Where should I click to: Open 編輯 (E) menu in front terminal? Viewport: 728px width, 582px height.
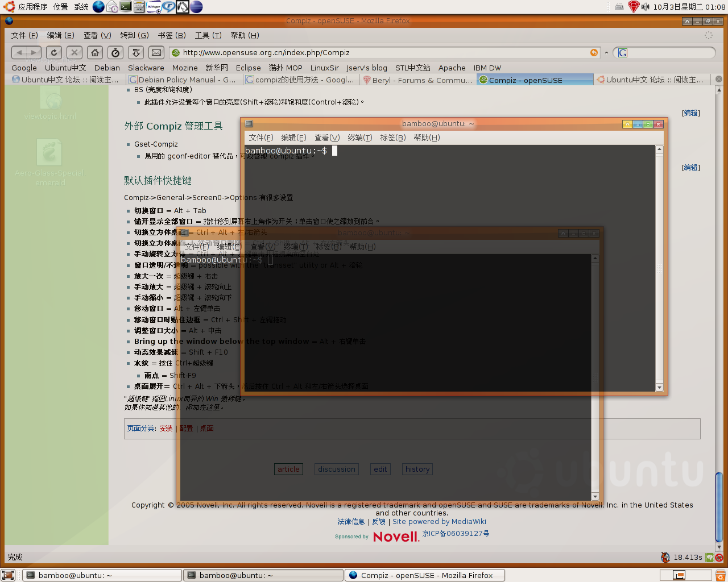coord(294,138)
